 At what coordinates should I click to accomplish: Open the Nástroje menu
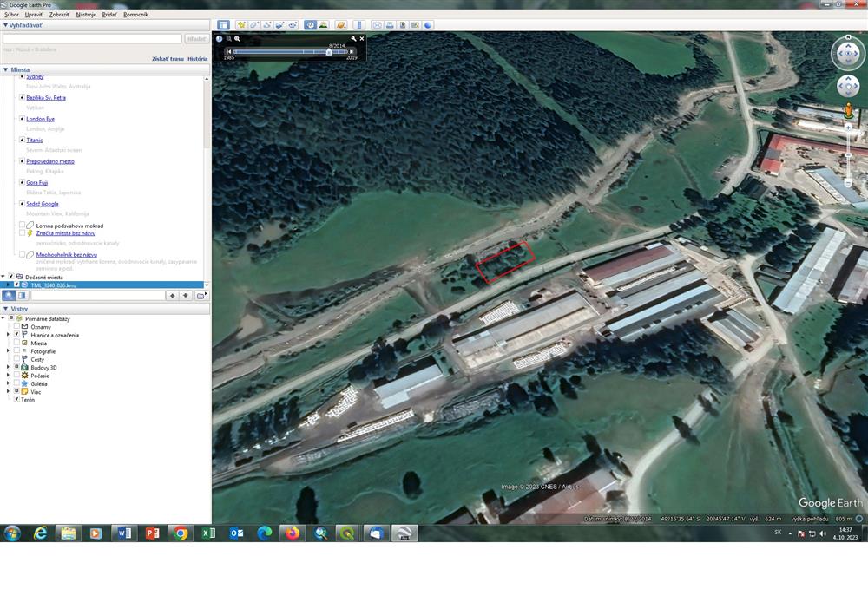point(86,15)
